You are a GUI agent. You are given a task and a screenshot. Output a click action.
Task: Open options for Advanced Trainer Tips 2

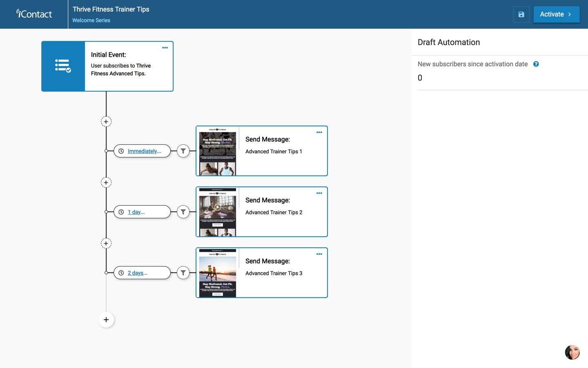coord(319,193)
